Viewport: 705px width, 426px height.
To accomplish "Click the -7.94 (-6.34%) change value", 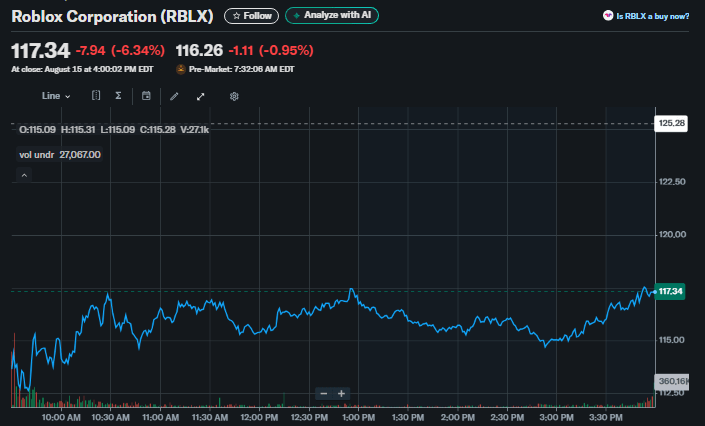I will coord(120,50).
